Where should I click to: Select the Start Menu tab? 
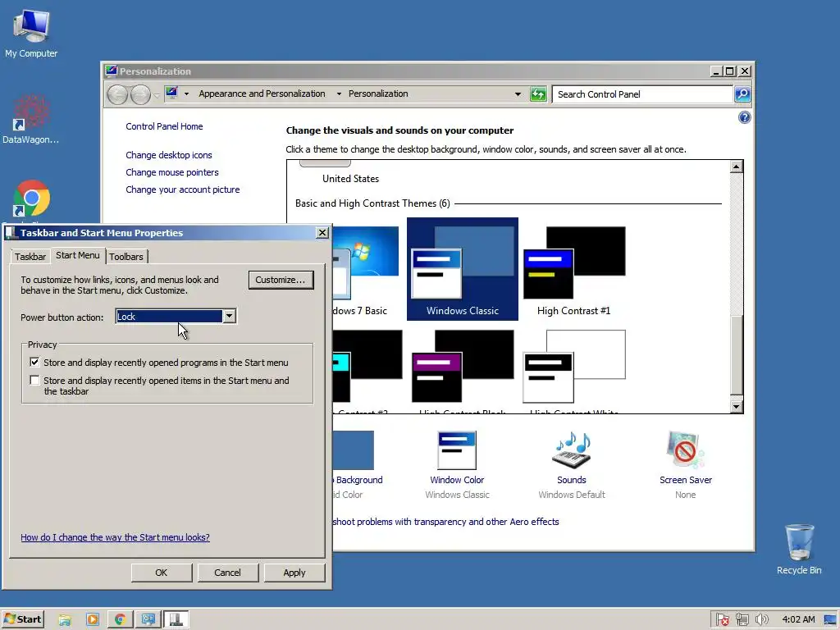(x=78, y=256)
